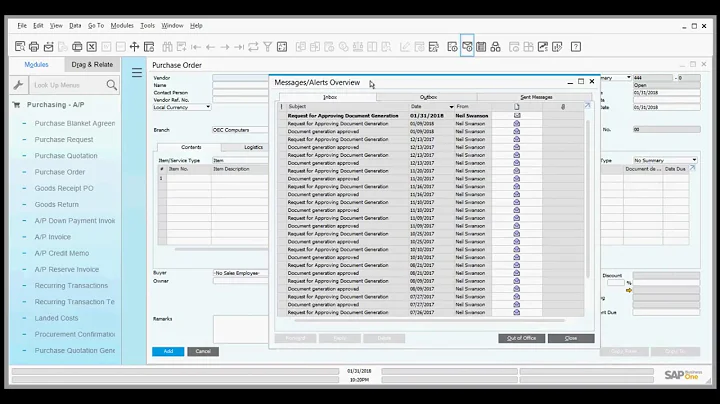Click the expand arrow icon atop inbox table
The height and width of the screenshot is (404, 720).
click(587, 106)
